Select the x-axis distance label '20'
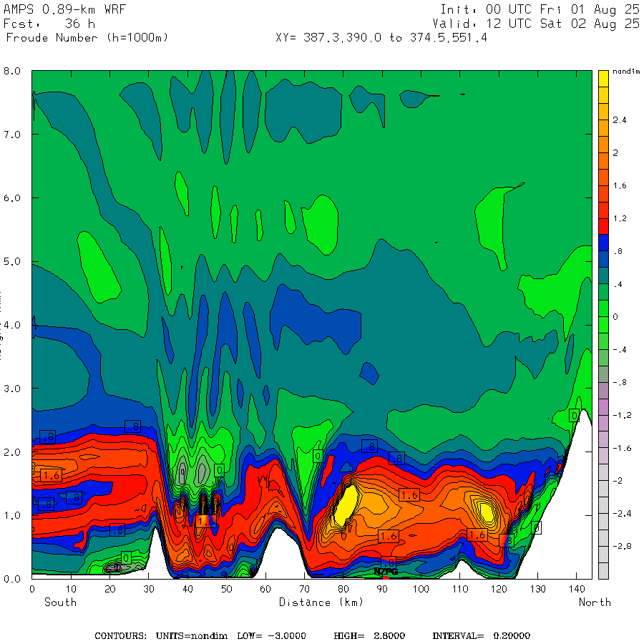The image size is (644, 644). [110, 590]
